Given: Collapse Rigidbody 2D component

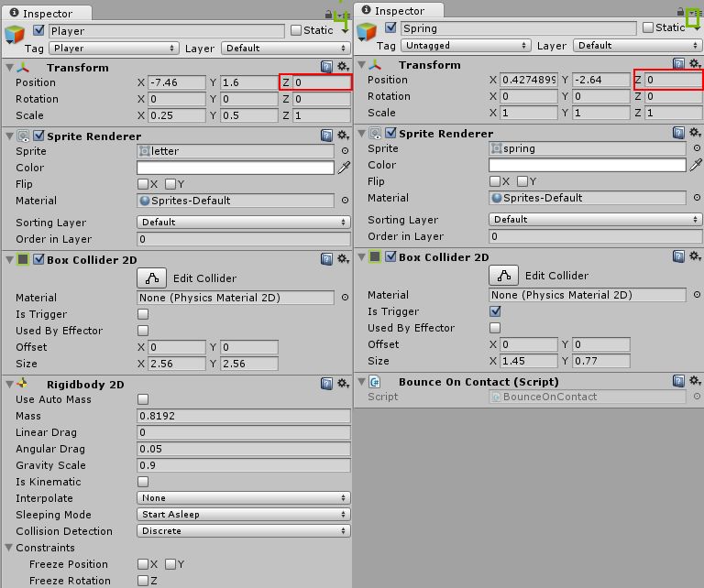Looking at the screenshot, I should pos(9,385).
